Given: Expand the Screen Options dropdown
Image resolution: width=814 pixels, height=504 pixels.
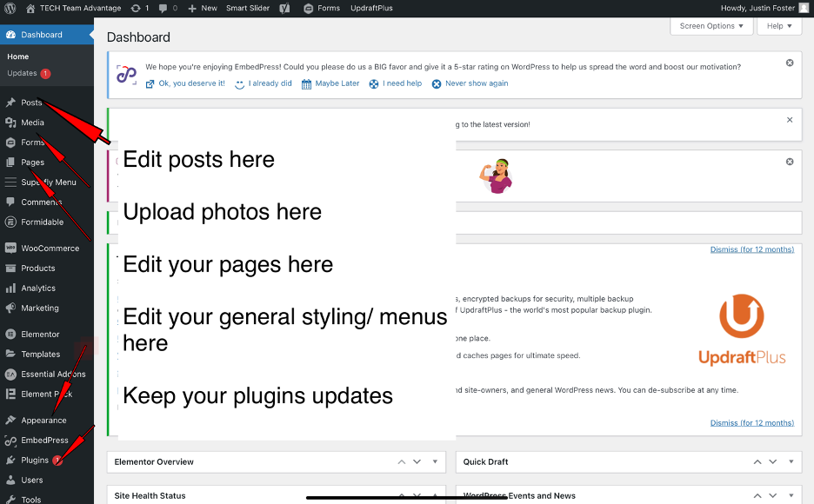Looking at the screenshot, I should (x=711, y=26).
